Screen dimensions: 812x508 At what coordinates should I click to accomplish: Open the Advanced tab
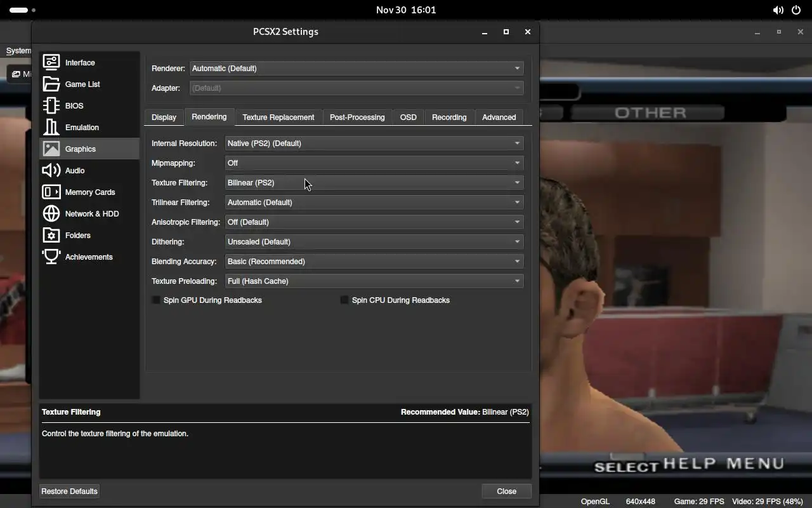click(x=499, y=117)
